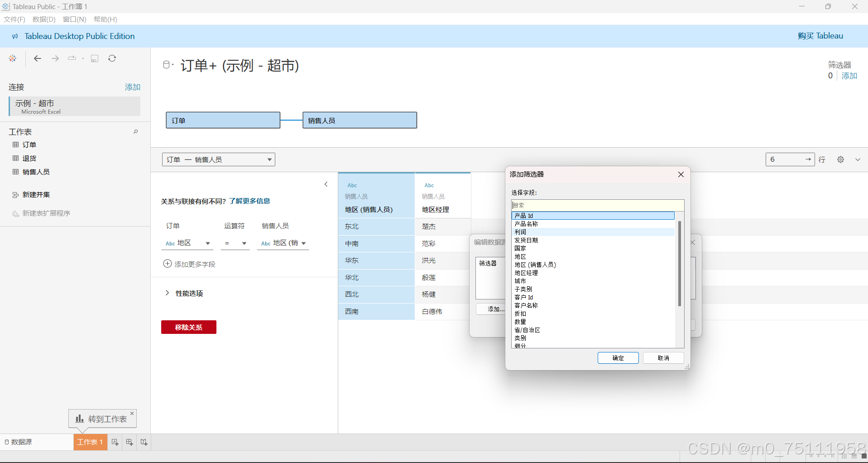
Task: Click the Abc type icon above 地区经理
Action: click(x=429, y=185)
